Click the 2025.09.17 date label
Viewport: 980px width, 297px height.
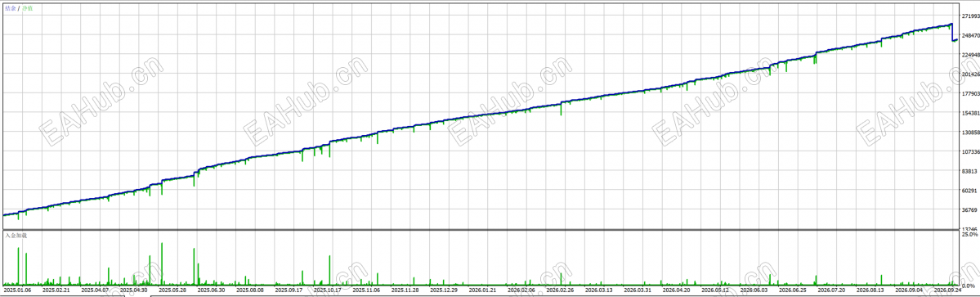coord(289,290)
